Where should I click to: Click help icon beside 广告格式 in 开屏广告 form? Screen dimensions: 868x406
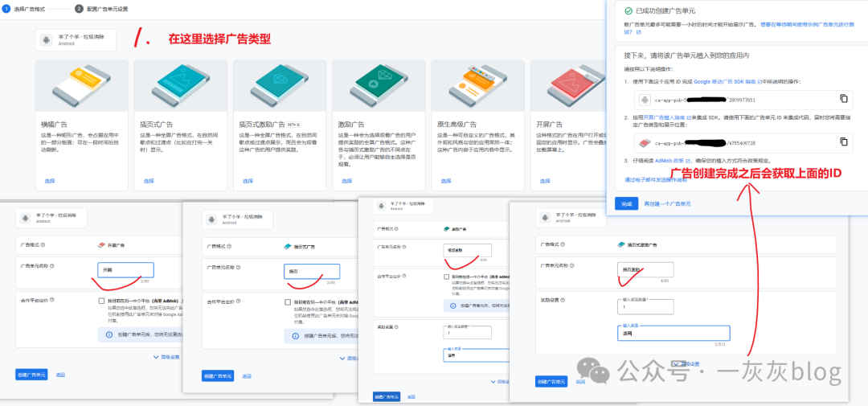[x=43, y=245]
